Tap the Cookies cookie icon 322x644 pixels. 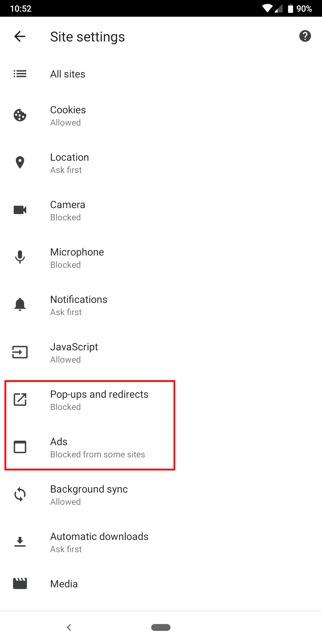tap(20, 115)
